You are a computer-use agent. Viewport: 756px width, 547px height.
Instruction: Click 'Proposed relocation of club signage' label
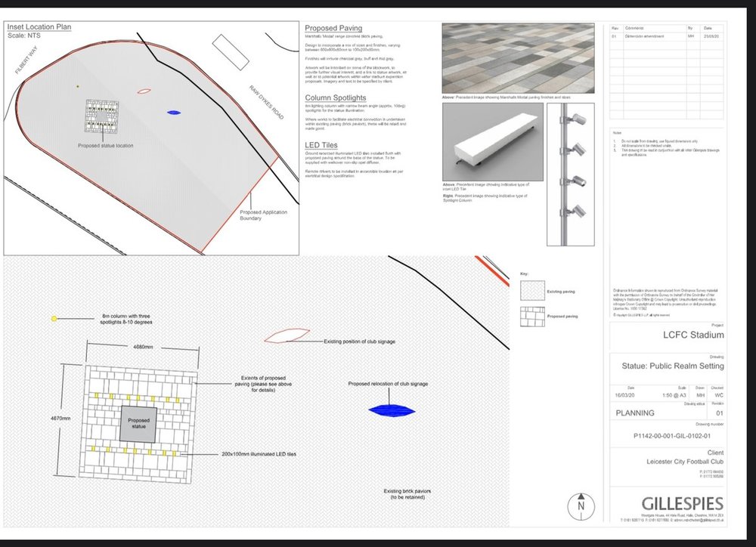(x=388, y=384)
